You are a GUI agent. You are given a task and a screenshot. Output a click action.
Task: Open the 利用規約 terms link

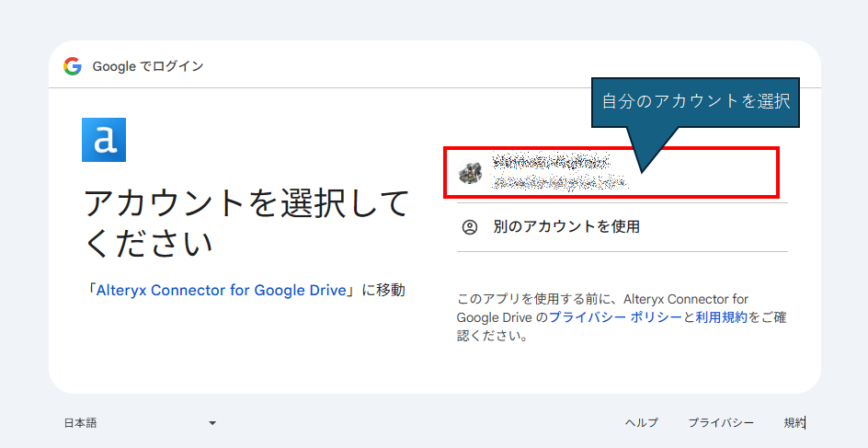click(x=721, y=317)
